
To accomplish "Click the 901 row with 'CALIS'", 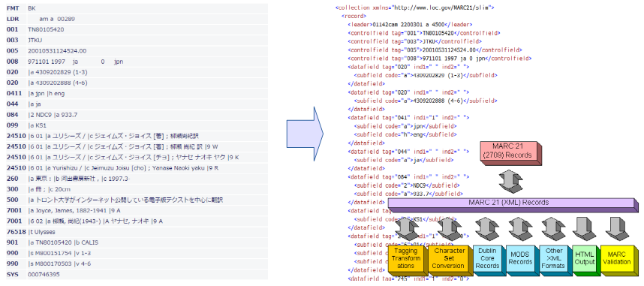I will [x=137, y=242].
